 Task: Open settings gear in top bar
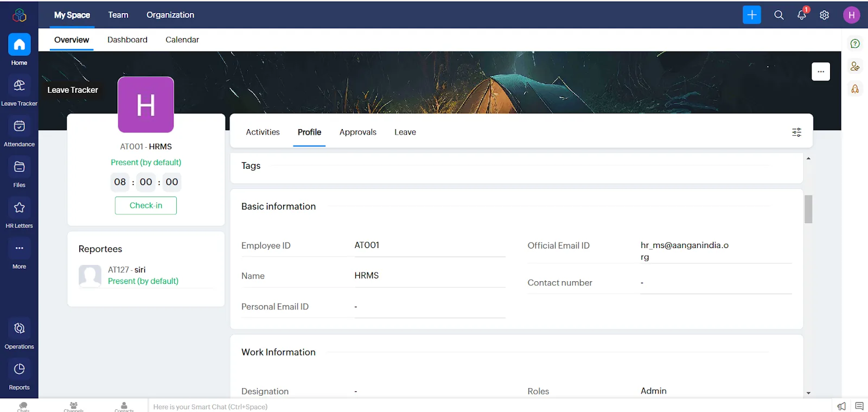point(825,15)
